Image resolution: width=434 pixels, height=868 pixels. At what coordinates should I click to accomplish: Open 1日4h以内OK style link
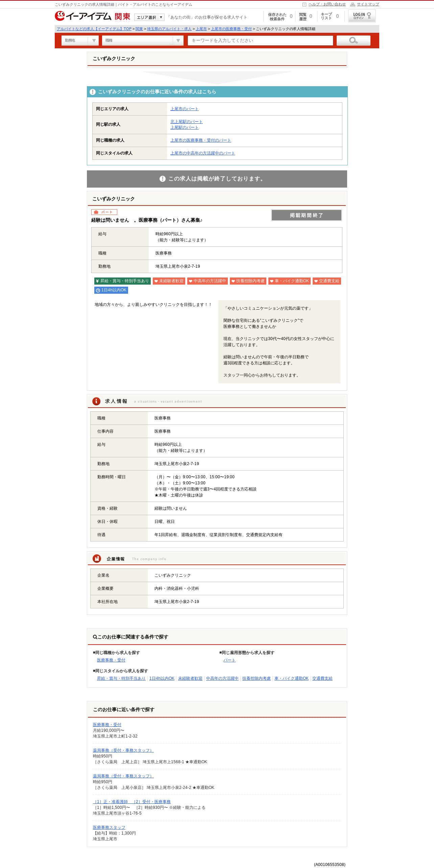point(162,678)
